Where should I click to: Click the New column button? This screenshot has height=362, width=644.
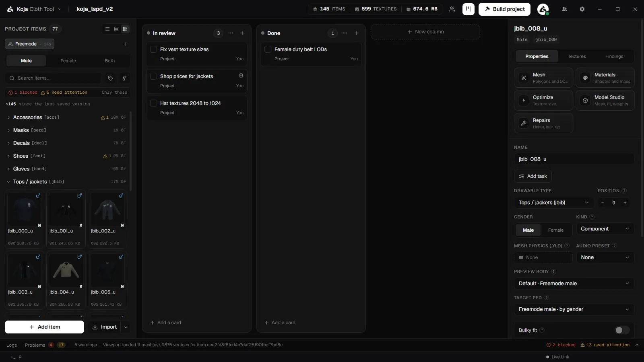[x=425, y=32]
